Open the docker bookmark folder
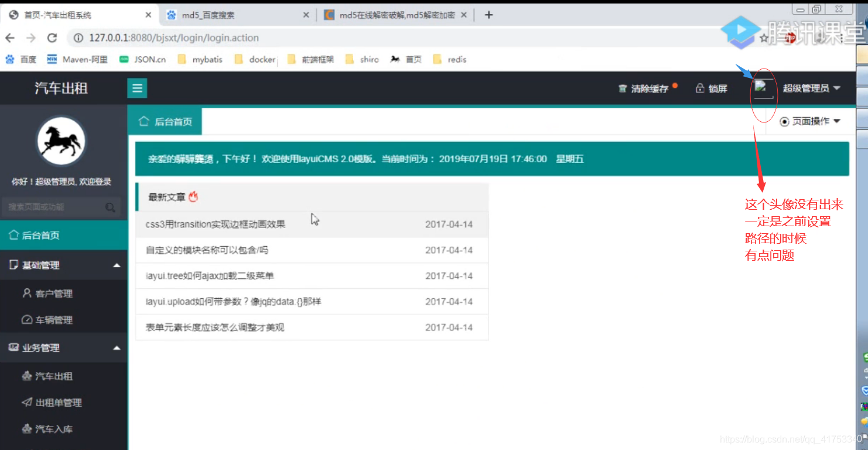 pos(255,59)
